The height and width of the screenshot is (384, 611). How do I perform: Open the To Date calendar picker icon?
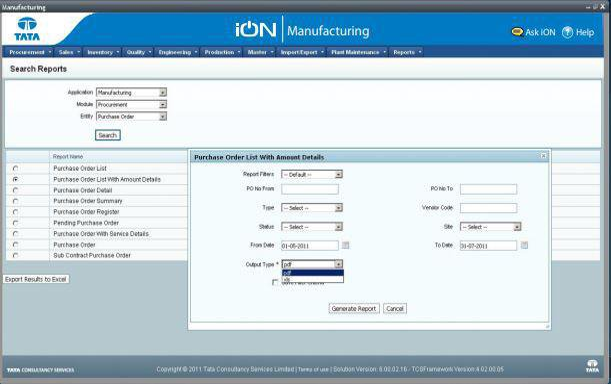(x=524, y=245)
